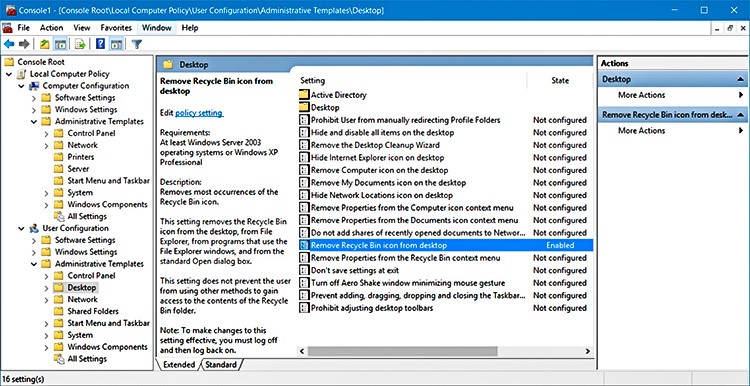Open More Actions under Remove Recycle Bin
Screen dimensions: 750x386
tap(641, 131)
